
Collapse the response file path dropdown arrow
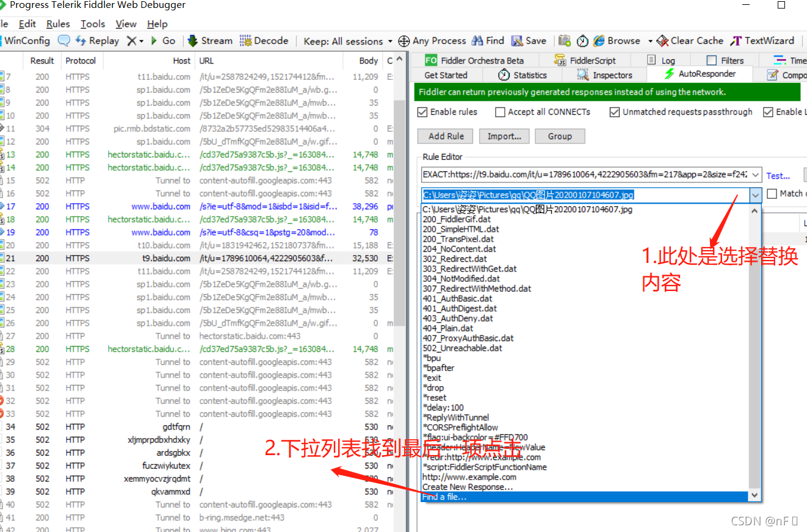756,195
